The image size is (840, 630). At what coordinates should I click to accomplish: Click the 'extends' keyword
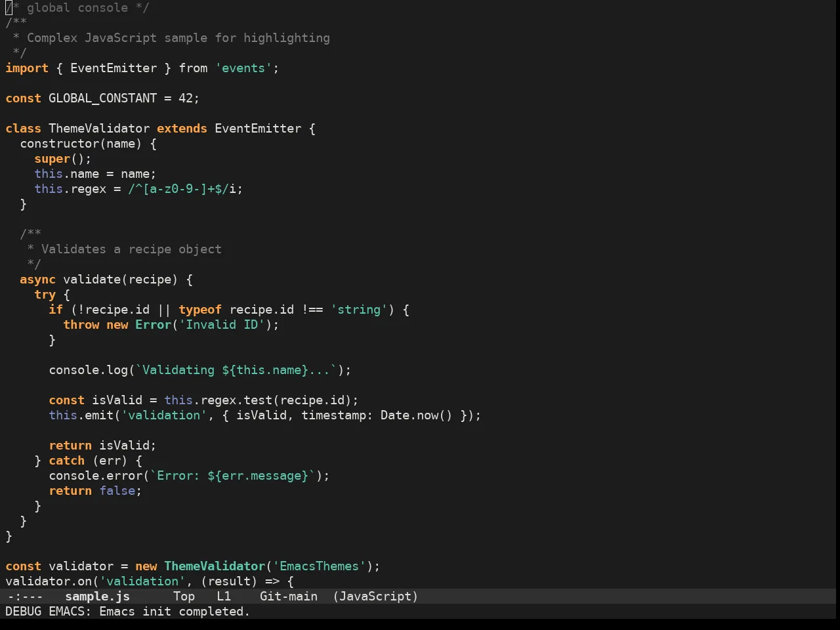pos(182,129)
